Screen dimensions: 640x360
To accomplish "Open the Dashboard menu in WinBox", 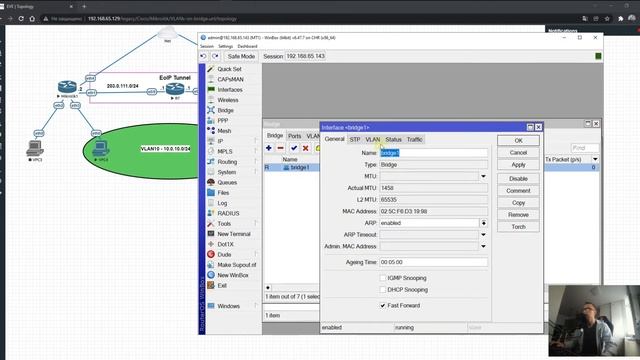I will point(247,47).
